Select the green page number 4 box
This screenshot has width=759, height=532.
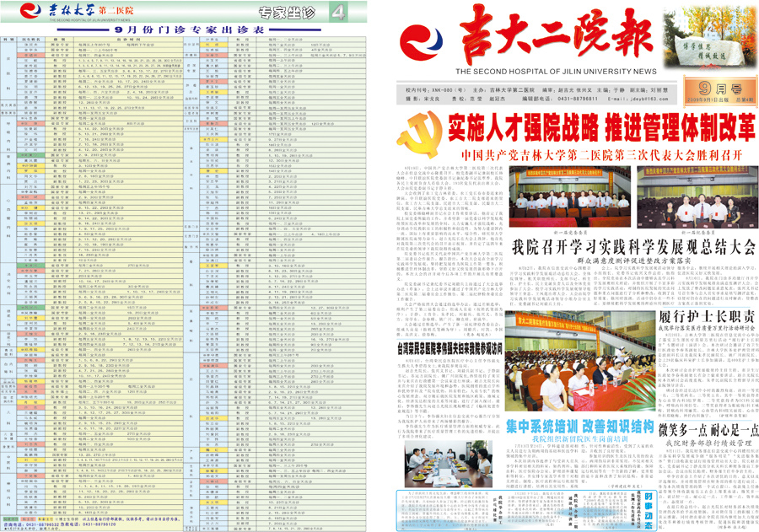pos(338,12)
